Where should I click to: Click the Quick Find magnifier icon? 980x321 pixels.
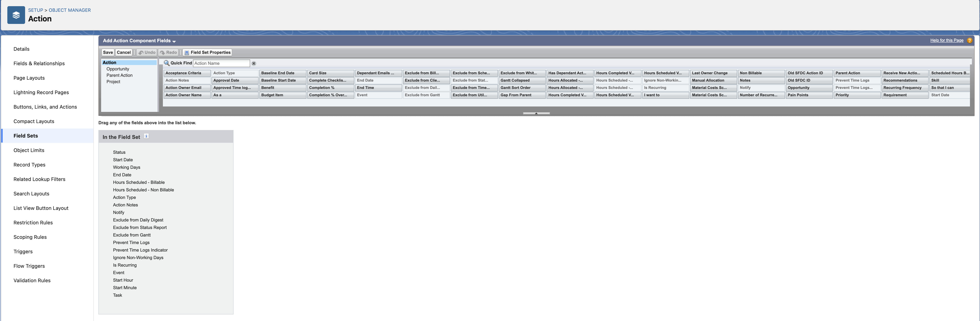click(167, 63)
